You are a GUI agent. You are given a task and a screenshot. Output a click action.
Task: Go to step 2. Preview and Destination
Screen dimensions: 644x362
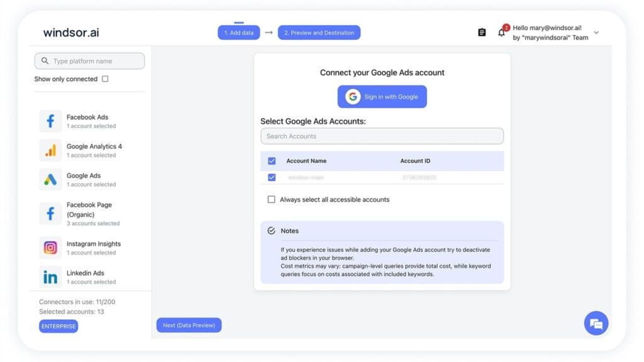point(319,33)
